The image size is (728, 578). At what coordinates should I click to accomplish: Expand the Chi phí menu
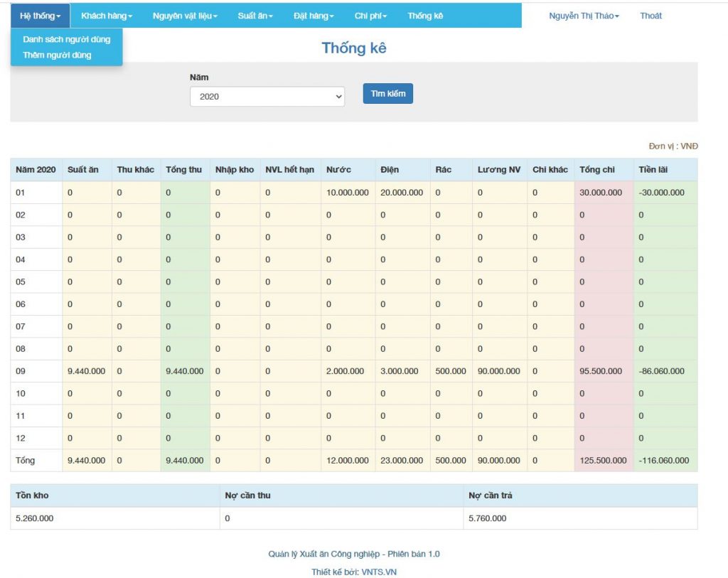pyautogui.click(x=370, y=16)
